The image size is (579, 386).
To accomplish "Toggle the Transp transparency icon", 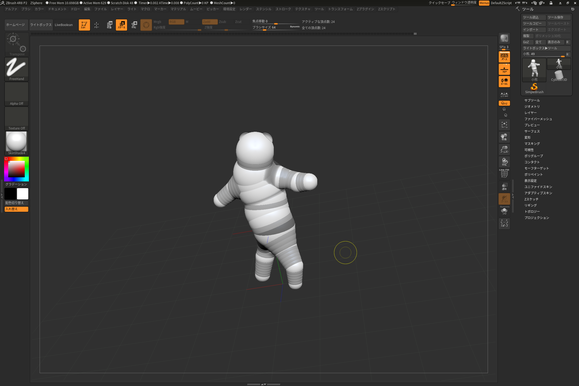I will [504, 187].
